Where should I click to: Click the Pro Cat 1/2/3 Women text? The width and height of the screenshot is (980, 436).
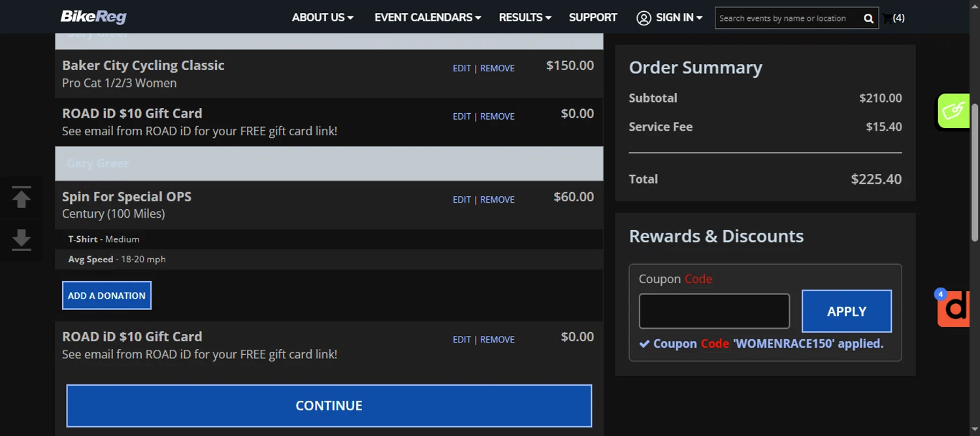[x=120, y=83]
